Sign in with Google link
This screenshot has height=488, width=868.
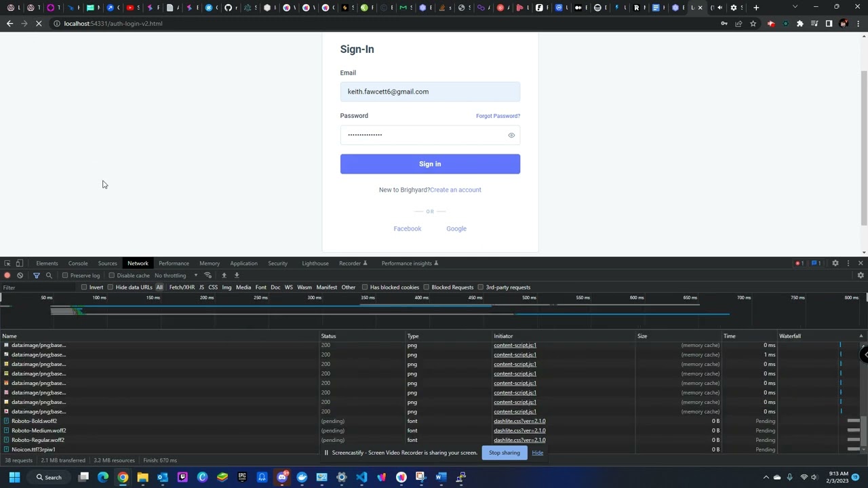click(x=456, y=229)
